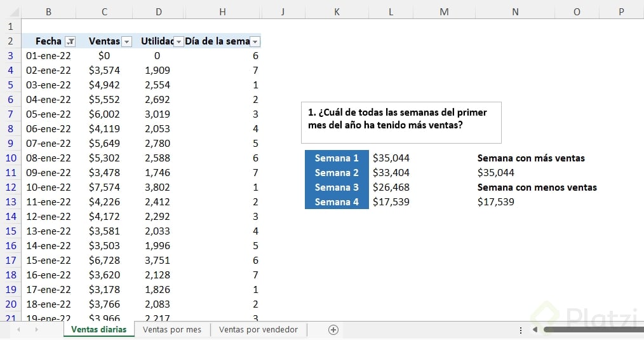Click the 'Semana con más ventas' label
Image resolution: width=644 pixels, height=340 pixels.
point(531,158)
